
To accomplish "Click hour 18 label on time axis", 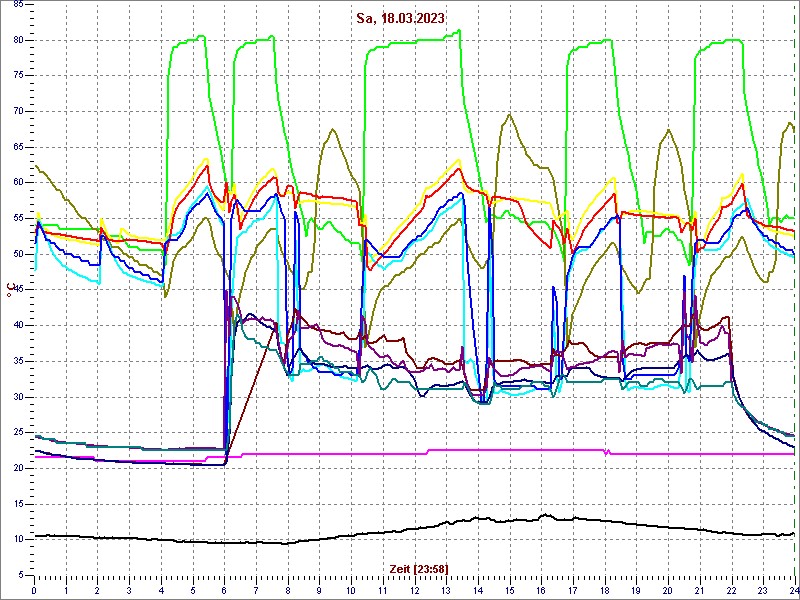I will pos(605,590).
